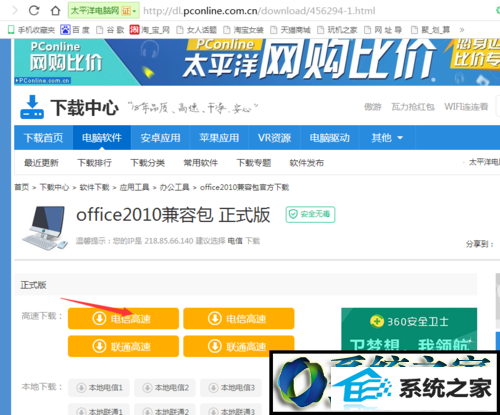Open the 谷歌 bookmark

[110, 30]
